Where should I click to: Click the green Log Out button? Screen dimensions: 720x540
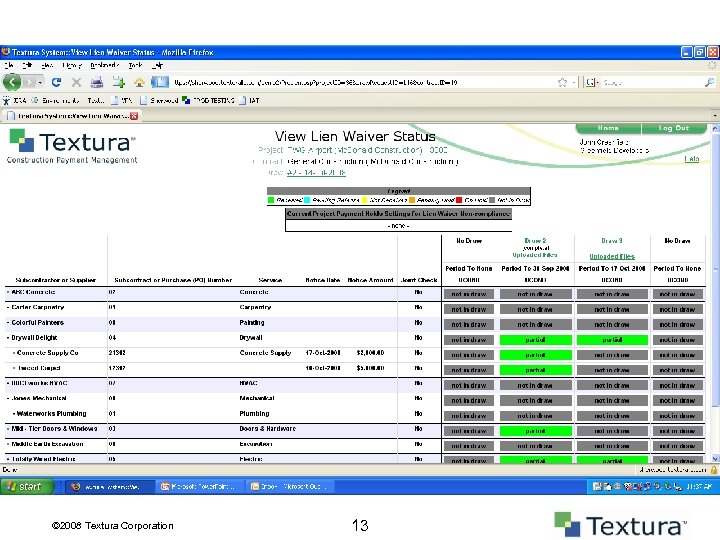674,128
